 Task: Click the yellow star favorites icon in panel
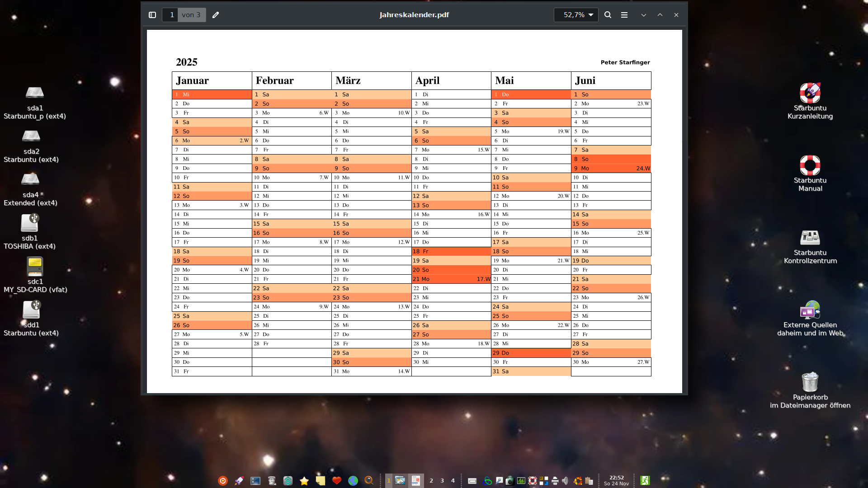coord(304,481)
